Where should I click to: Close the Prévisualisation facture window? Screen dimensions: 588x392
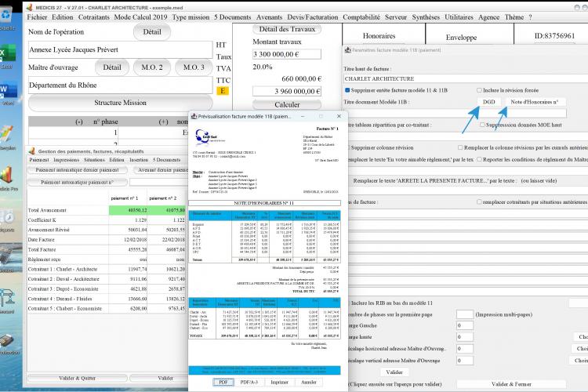point(339,116)
